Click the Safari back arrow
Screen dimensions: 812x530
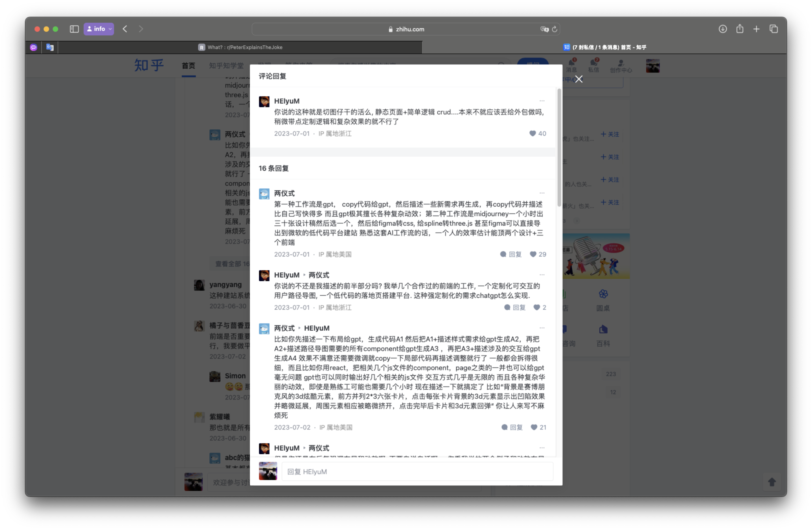125,29
